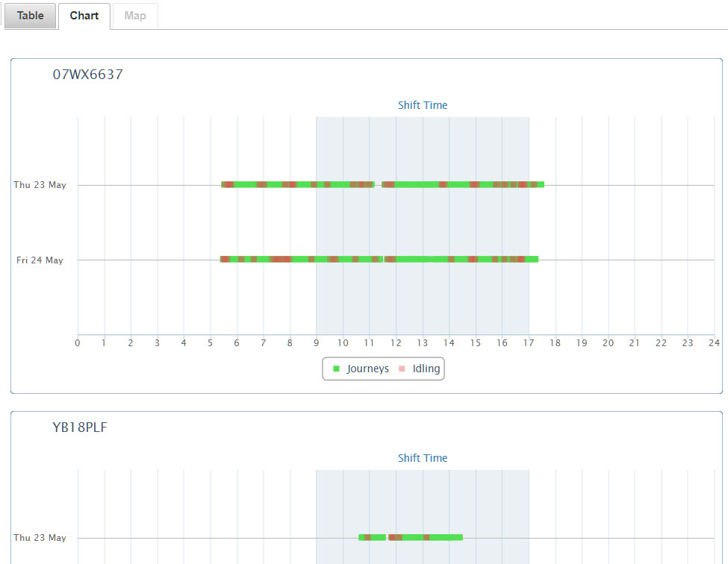The image size is (728, 564).
Task: Click hour 17 axis label in 07WX6637 chart
Action: click(529, 343)
